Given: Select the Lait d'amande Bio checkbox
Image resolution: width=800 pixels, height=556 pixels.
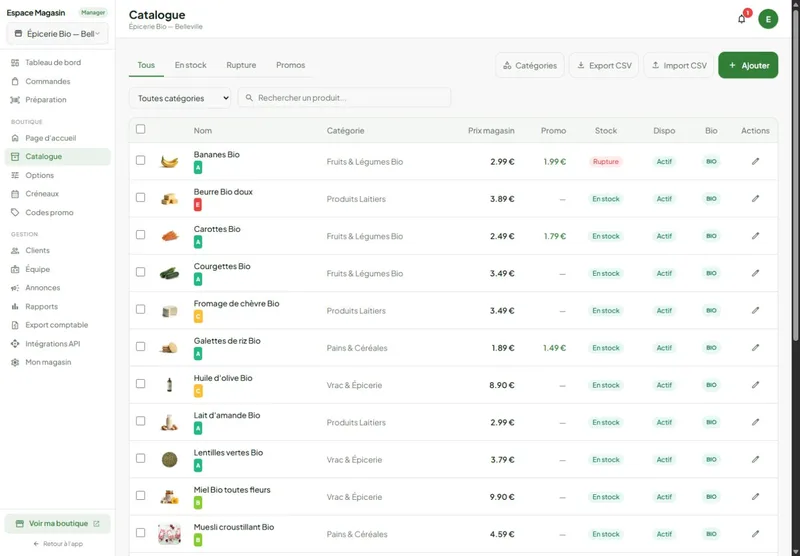Looking at the screenshot, I should pos(140,421).
